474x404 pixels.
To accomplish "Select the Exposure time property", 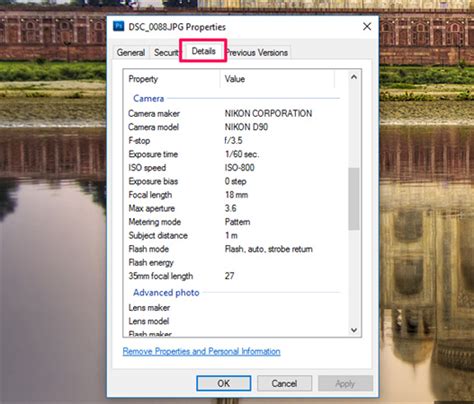I will (153, 154).
